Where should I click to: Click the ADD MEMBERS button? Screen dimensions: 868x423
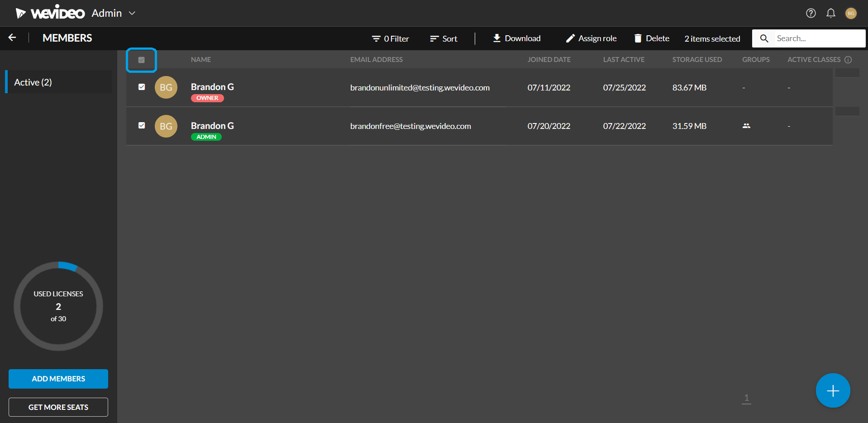click(58, 379)
